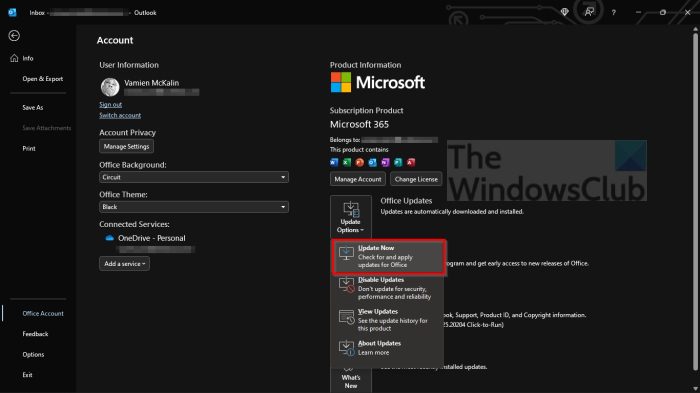Click the About Updates info icon
The image size is (700, 393).
click(346, 348)
